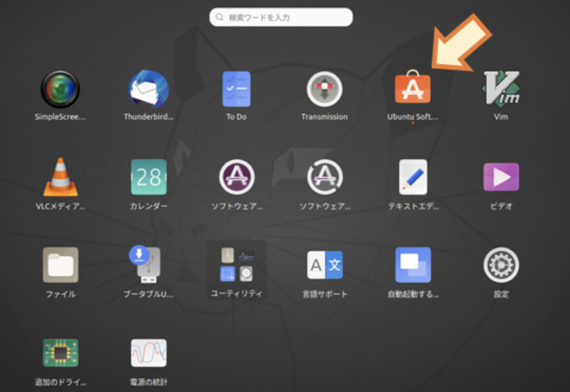Open Ubuntu Software store
Viewport: 570px width, 392px height.
click(x=412, y=87)
